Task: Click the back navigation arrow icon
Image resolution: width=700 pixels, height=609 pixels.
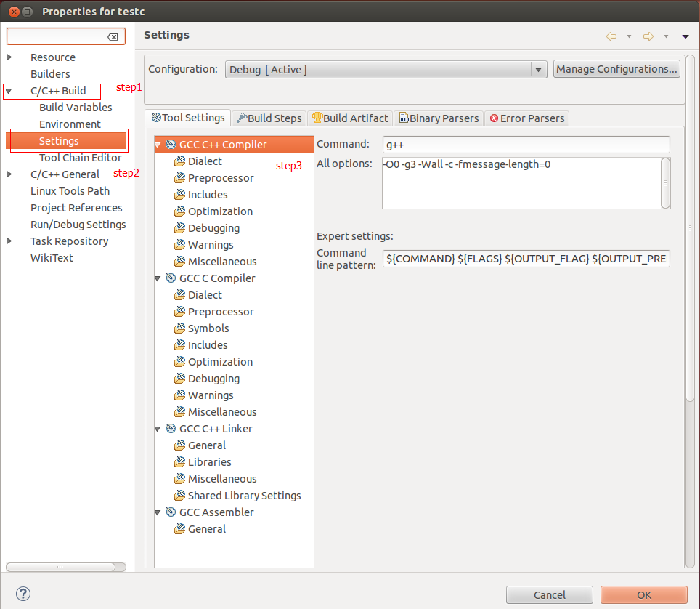Action: tap(611, 36)
